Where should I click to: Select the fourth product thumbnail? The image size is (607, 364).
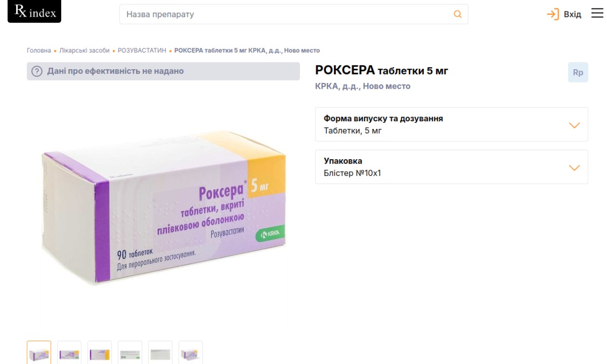click(130, 353)
